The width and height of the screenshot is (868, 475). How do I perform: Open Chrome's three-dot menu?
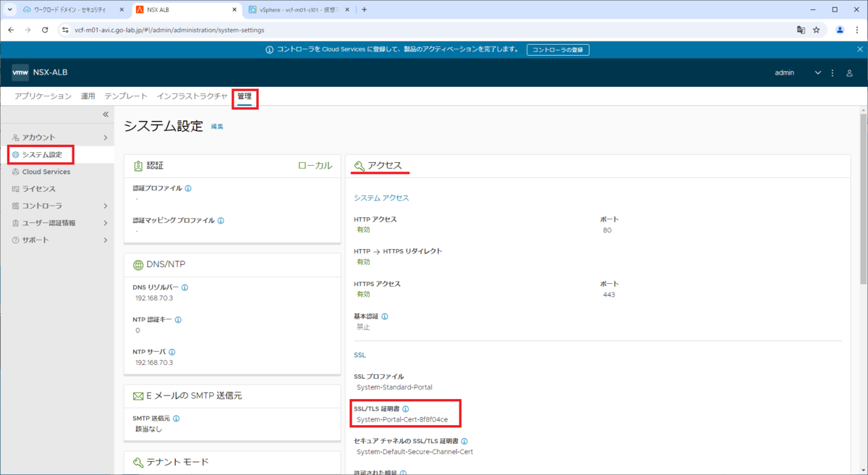pyautogui.click(x=856, y=30)
